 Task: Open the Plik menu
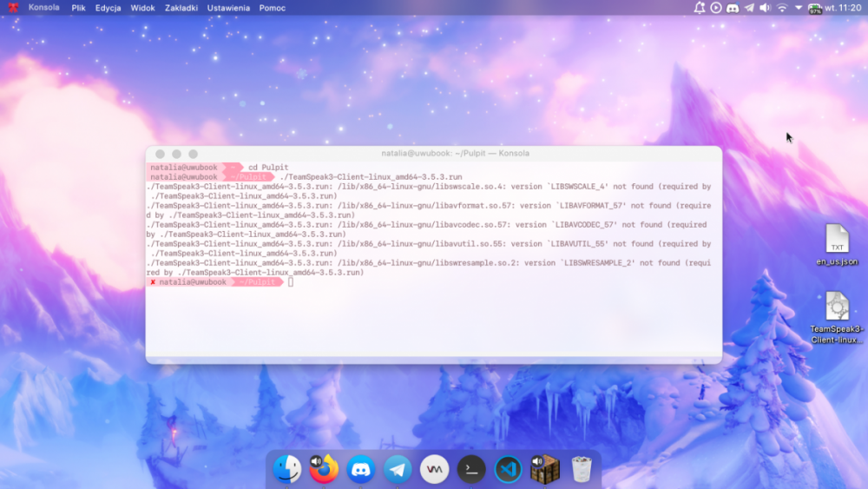(78, 8)
